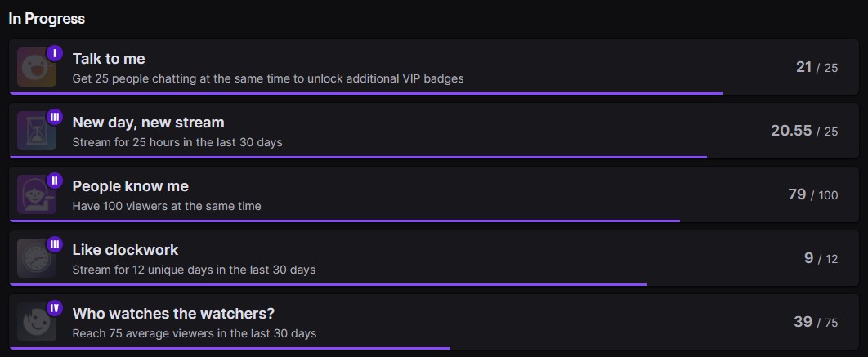
Task: Select the People know me achievement title
Action: pos(130,186)
